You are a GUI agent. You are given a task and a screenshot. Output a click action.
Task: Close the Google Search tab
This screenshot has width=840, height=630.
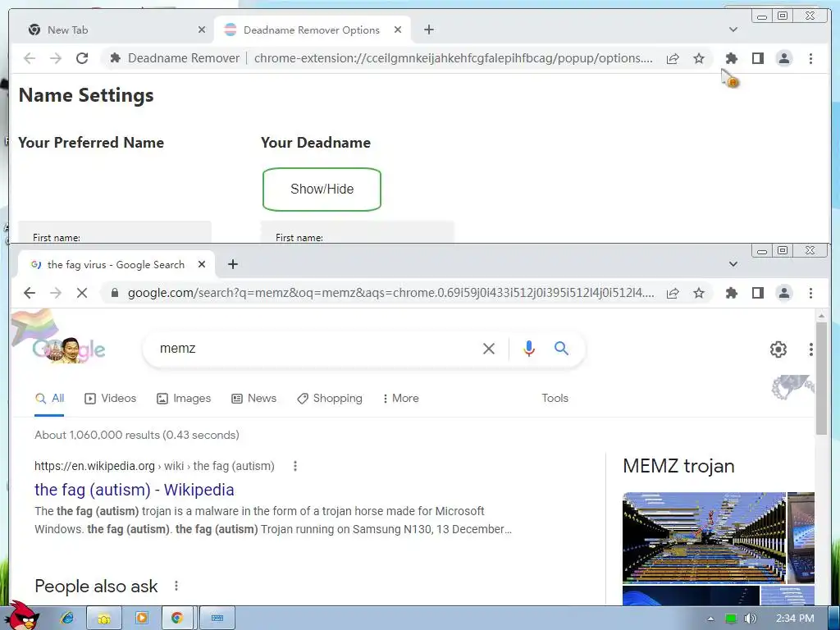[202, 265]
